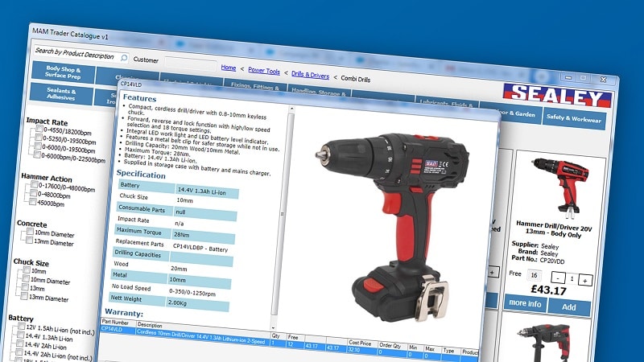Click the search magnifier icon
The image size is (644, 362).
(124, 58)
